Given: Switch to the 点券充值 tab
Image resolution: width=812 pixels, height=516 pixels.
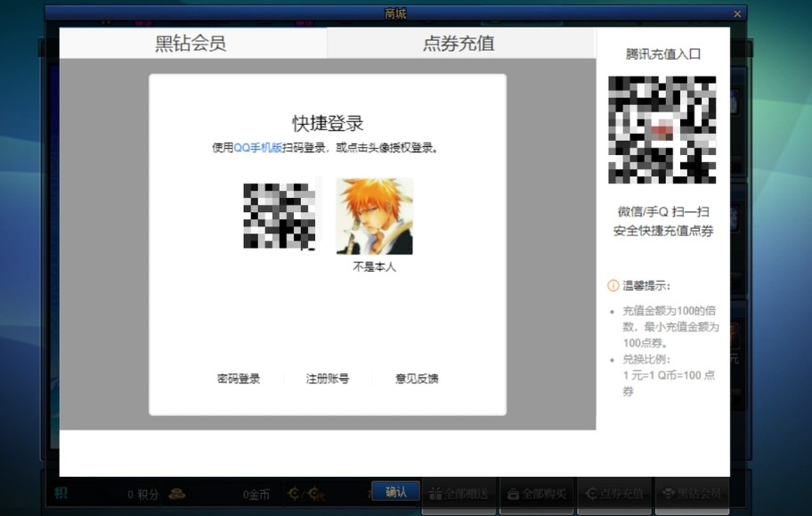Looking at the screenshot, I should [460, 43].
